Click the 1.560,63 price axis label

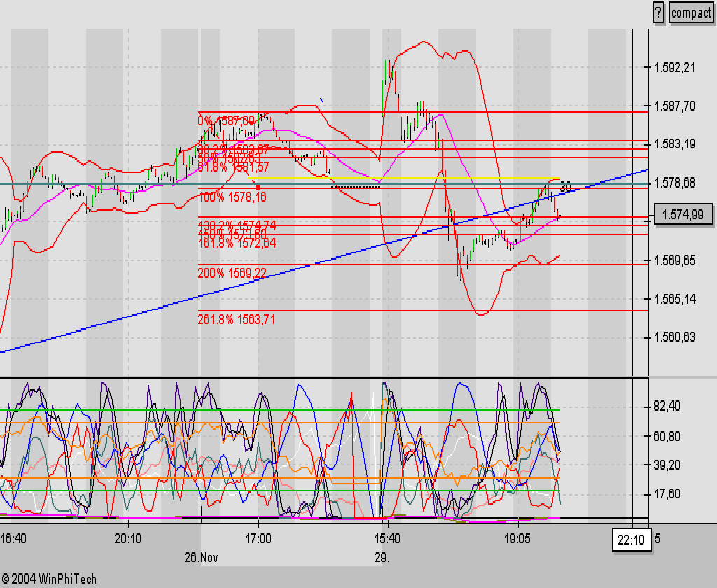coord(675,337)
